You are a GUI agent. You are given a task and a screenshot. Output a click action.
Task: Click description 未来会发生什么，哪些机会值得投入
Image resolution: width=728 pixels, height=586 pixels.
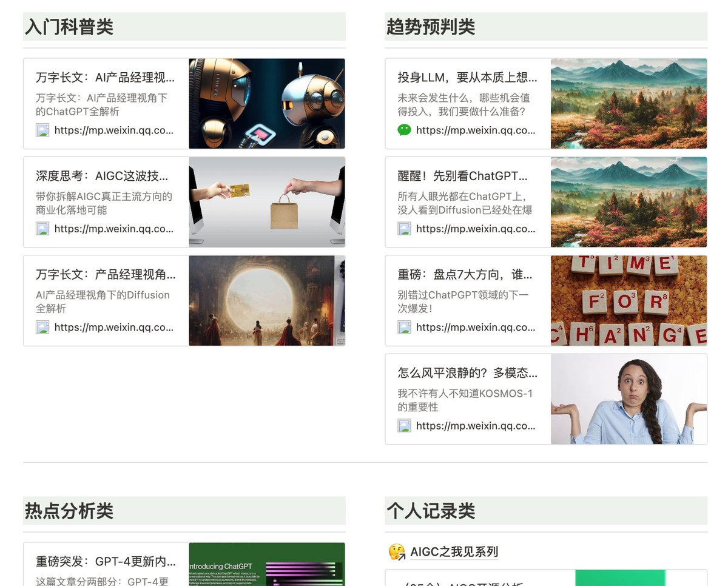pos(463,104)
